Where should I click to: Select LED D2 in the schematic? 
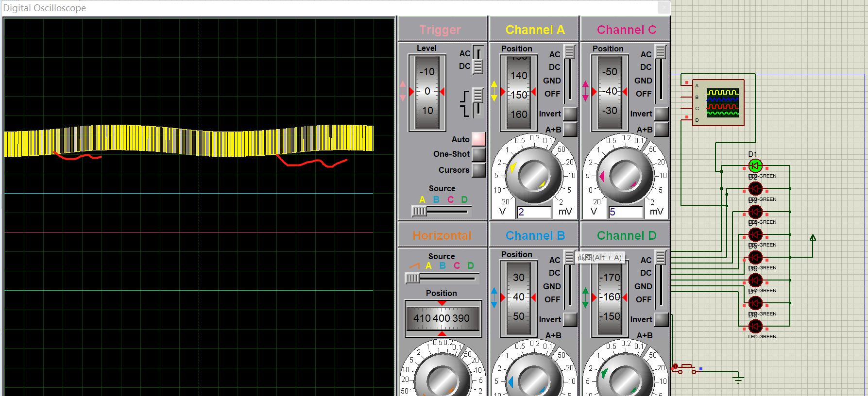click(x=755, y=189)
